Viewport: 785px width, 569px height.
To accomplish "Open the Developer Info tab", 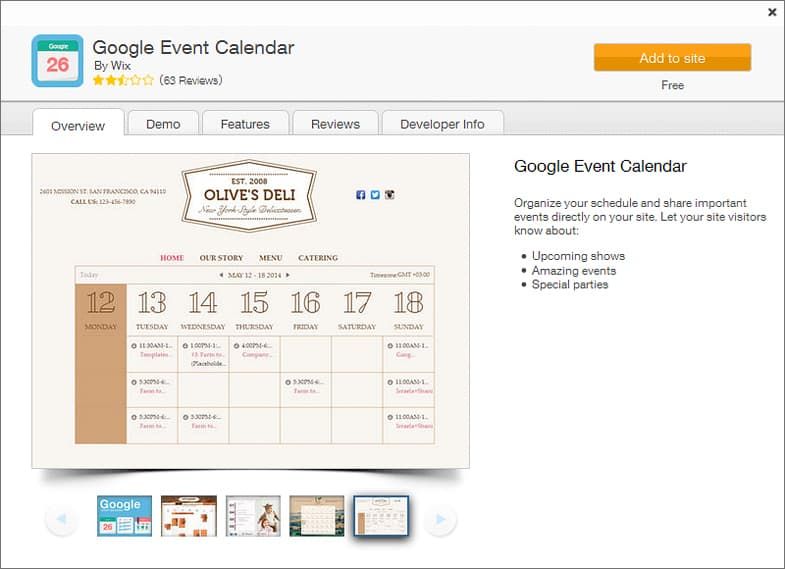I will [443, 123].
